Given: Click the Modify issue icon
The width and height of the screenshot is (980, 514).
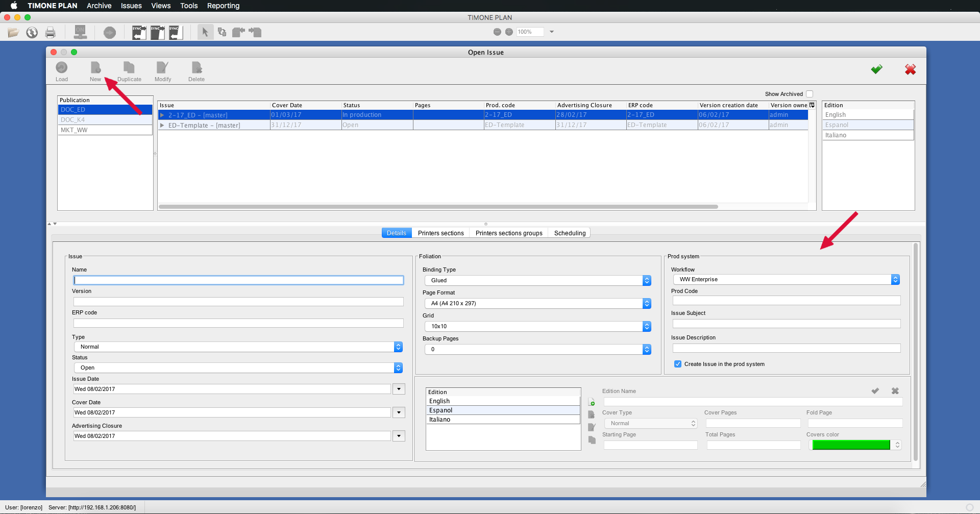Looking at the screenshot, I should (162, 68).
